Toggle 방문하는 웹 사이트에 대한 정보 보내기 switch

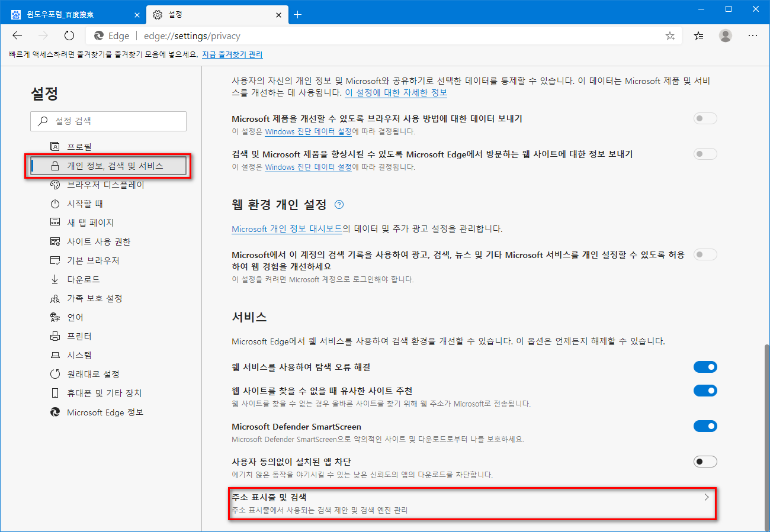coord(705,154)
